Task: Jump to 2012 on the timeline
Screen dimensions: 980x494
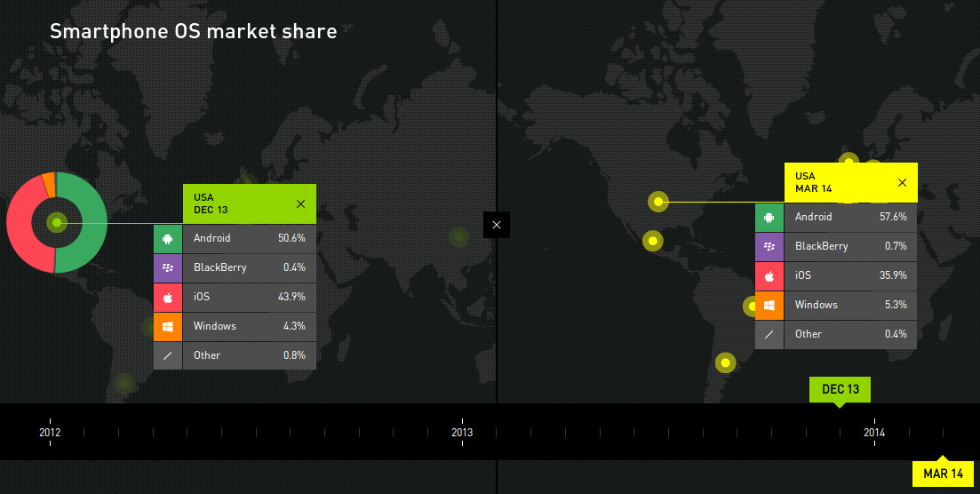Action: [51, 433]
